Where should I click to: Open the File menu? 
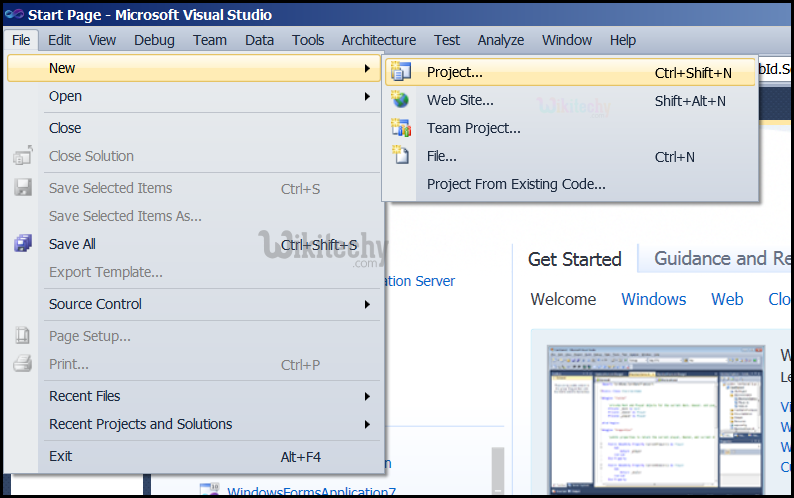click(21, 40)
